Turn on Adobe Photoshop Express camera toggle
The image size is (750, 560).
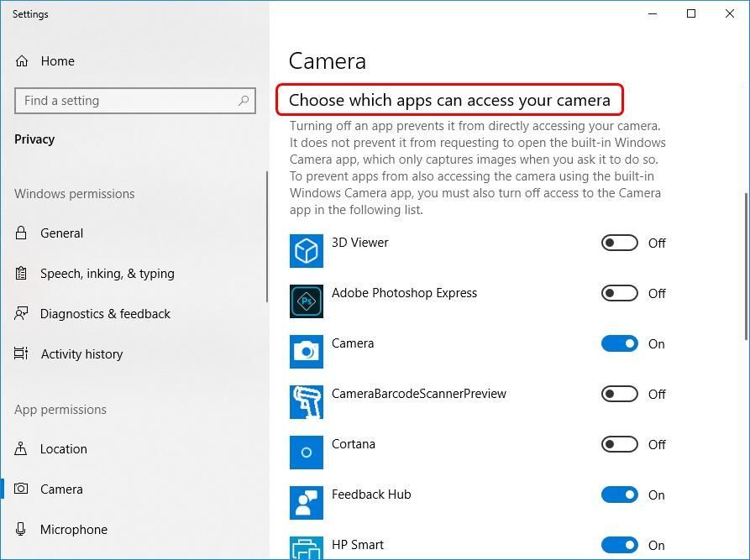pos(620,294)
